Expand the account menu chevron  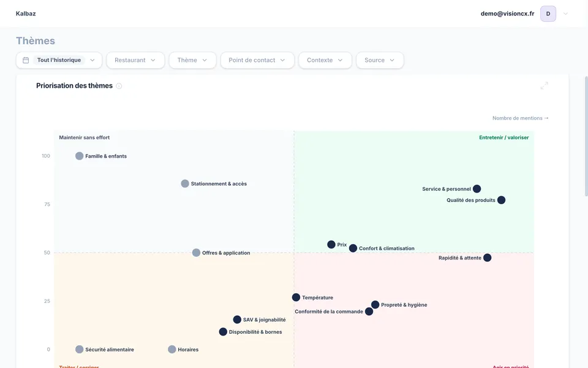pos(565,14)
